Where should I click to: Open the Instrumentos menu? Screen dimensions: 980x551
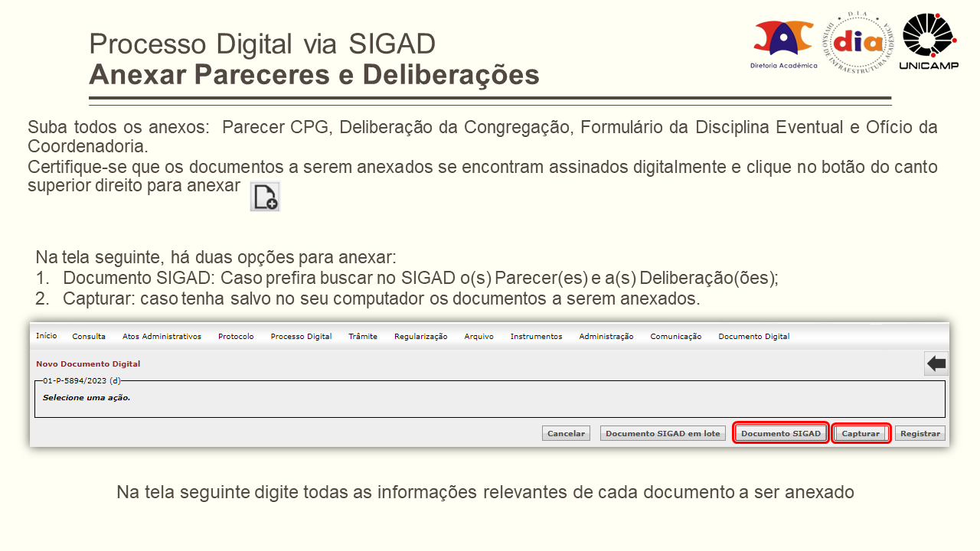537,337
